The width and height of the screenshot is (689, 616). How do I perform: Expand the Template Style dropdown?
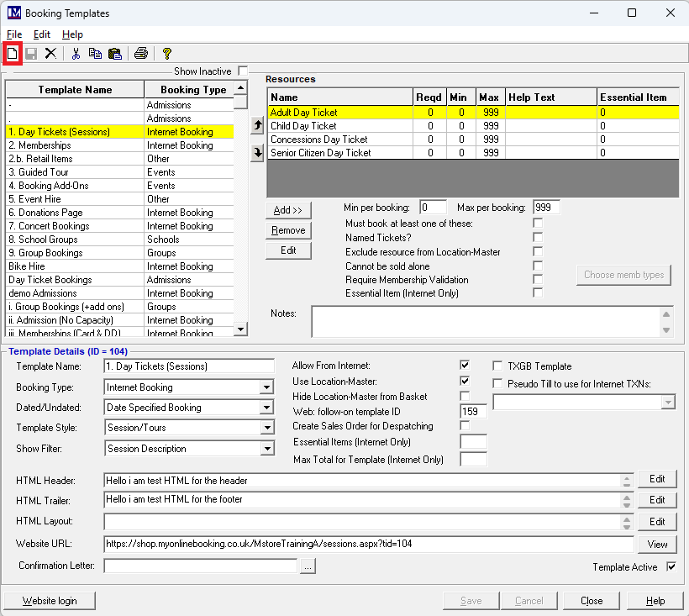click(266, 429)
